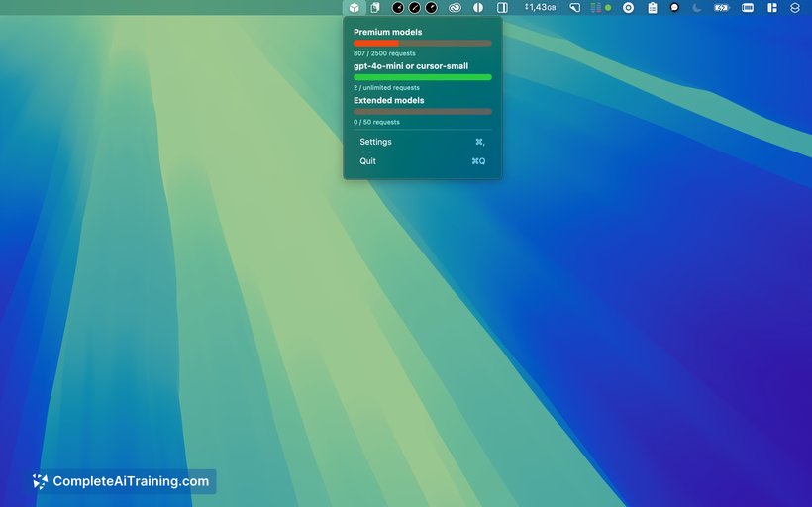
Task: Click the first black gauge dial icon
Action: 398,8
